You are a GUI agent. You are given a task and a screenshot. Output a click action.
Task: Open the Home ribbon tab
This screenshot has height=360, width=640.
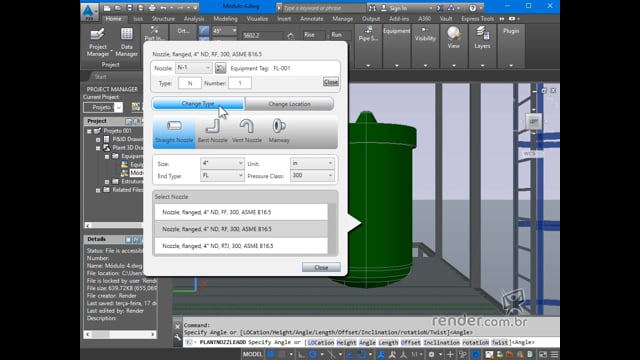[113, 19]
